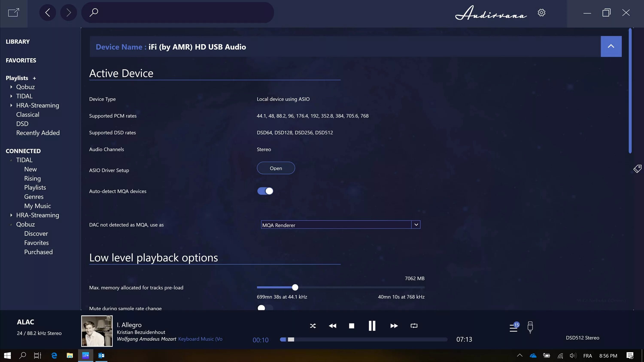Open the Purchased section under Qobuz

tap(38, 252)
